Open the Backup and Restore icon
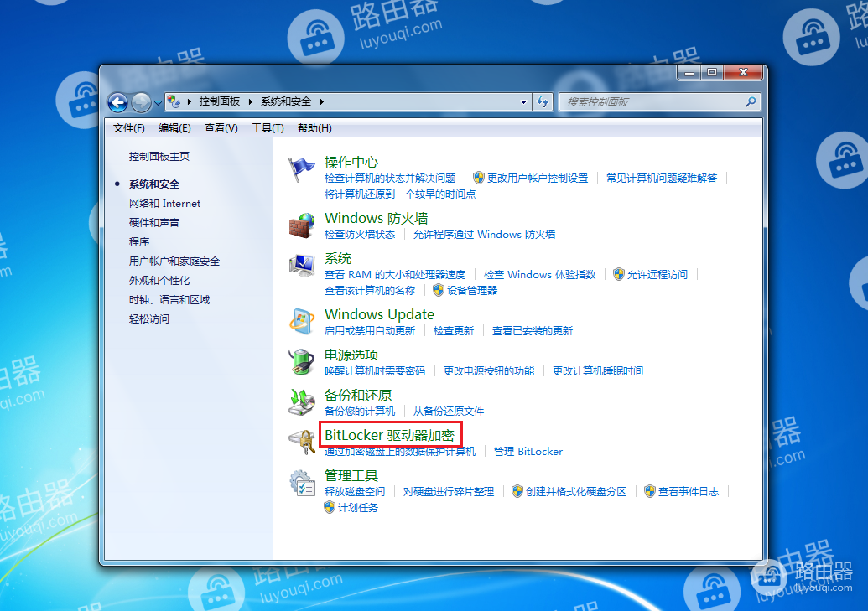Screen dimensions: 868x611 coord(301,401)
